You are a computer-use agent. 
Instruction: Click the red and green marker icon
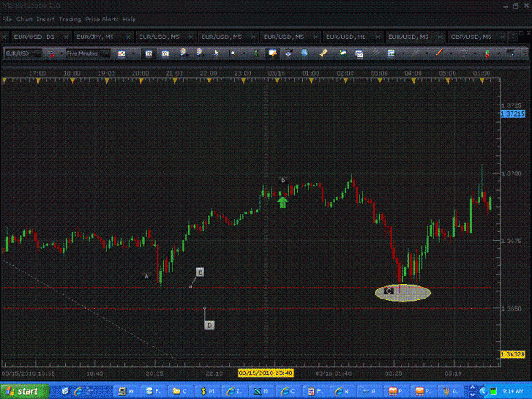[x=487, y=54]
